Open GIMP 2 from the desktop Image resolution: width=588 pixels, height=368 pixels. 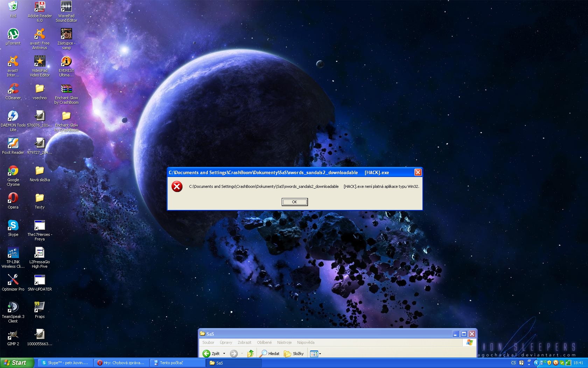tap(13, 334)
